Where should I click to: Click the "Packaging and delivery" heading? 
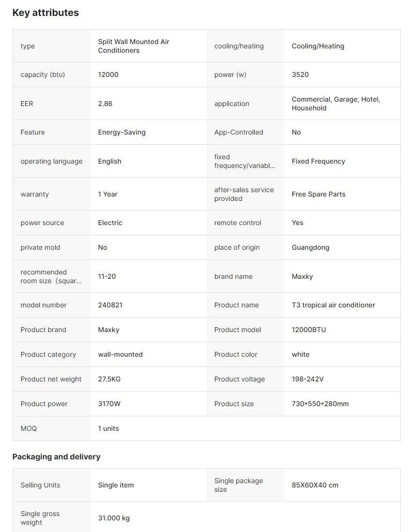tap(56, 457)
